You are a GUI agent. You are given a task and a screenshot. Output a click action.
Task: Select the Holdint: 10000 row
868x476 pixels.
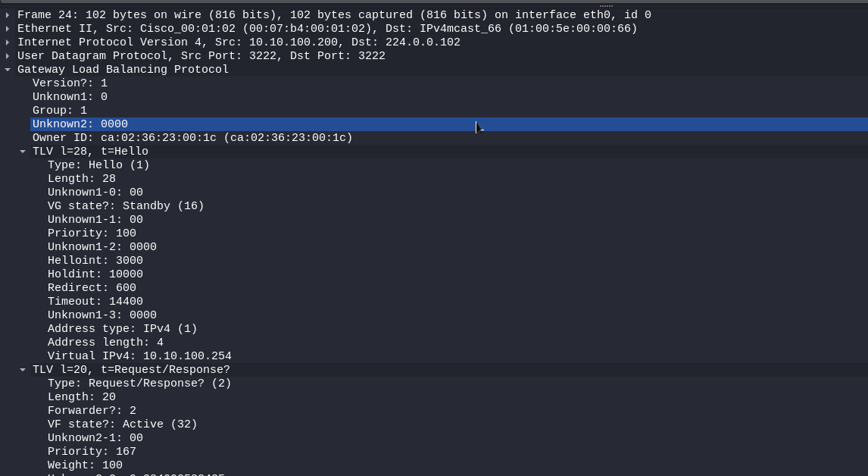click(95, 274)
